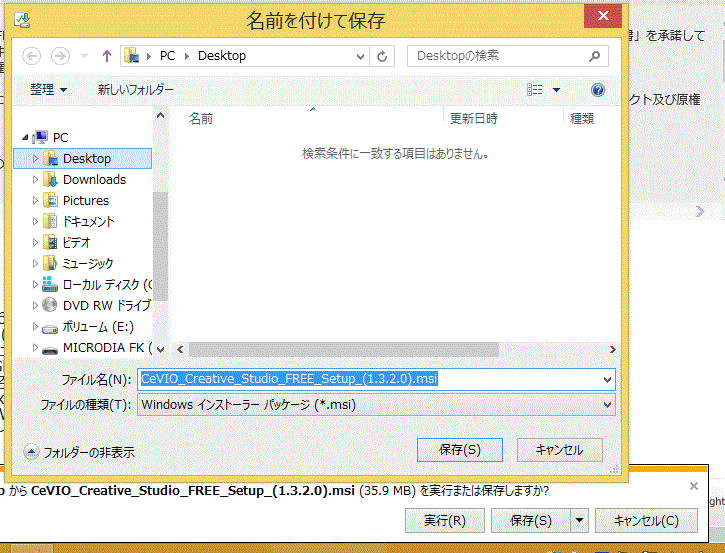Click the Forward navigation arrow
Viewport: 725px width, 553px height.
point(60,56)
